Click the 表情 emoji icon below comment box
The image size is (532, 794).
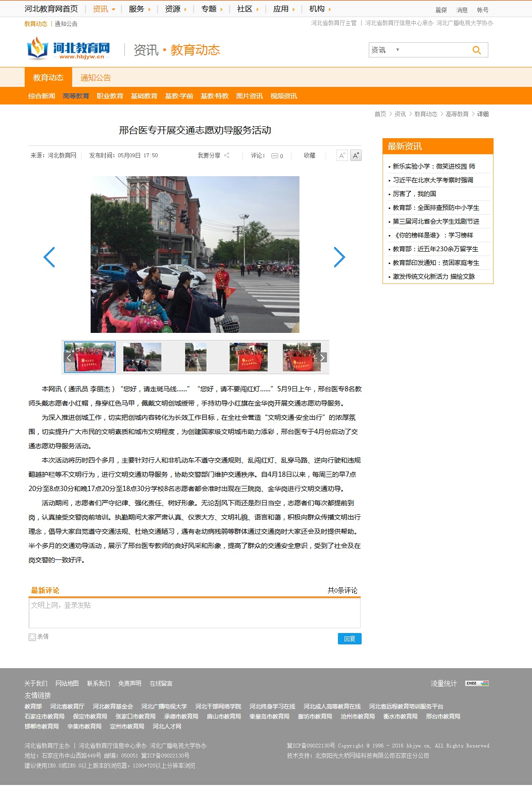pos(32,637)
